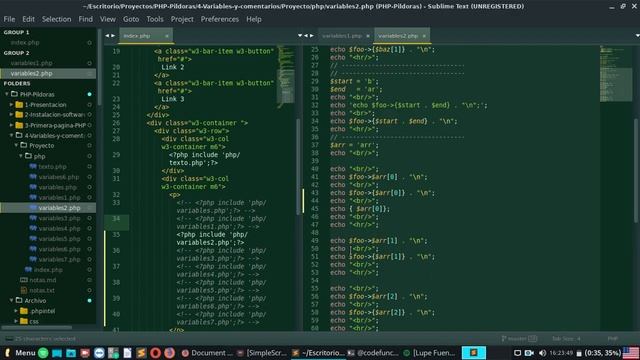Click the status circle next to Archivo
Viewport: 640px width, 360px height.
tap(89, 300)
